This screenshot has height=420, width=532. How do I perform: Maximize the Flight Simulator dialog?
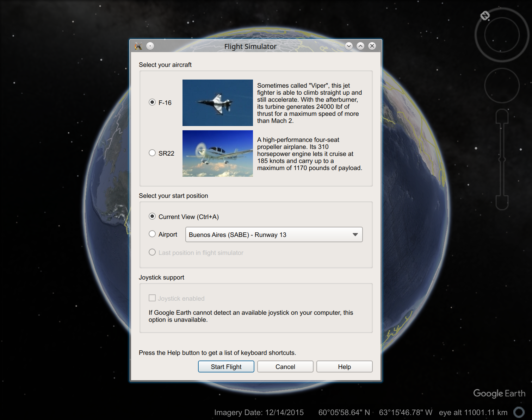360,46
